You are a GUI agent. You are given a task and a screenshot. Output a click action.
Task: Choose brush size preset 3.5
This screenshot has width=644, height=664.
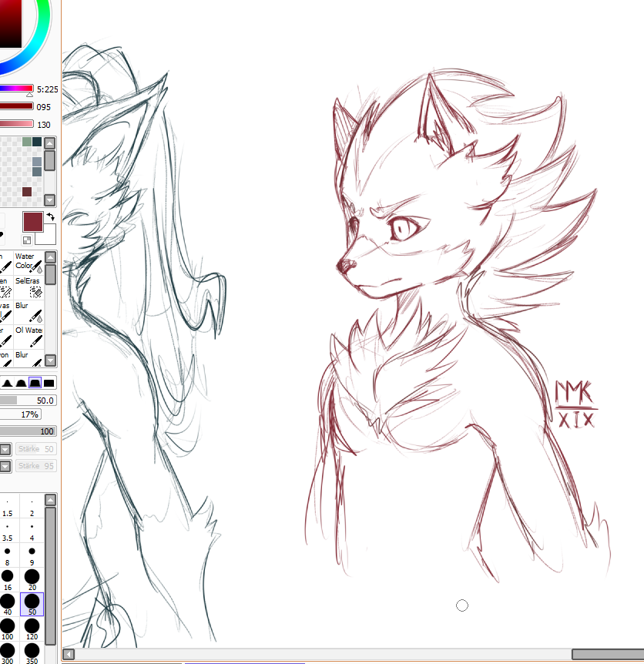click(x=7, y=532)
